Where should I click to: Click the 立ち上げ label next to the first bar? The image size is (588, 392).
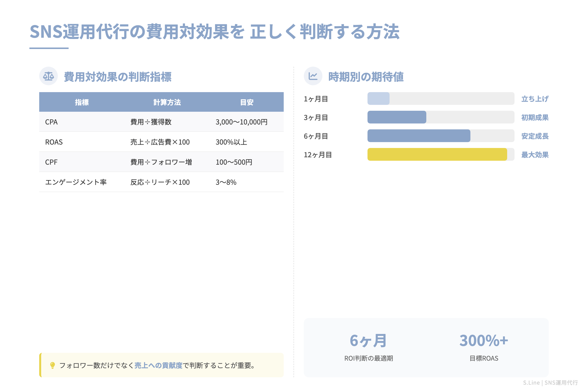(535, 99)
